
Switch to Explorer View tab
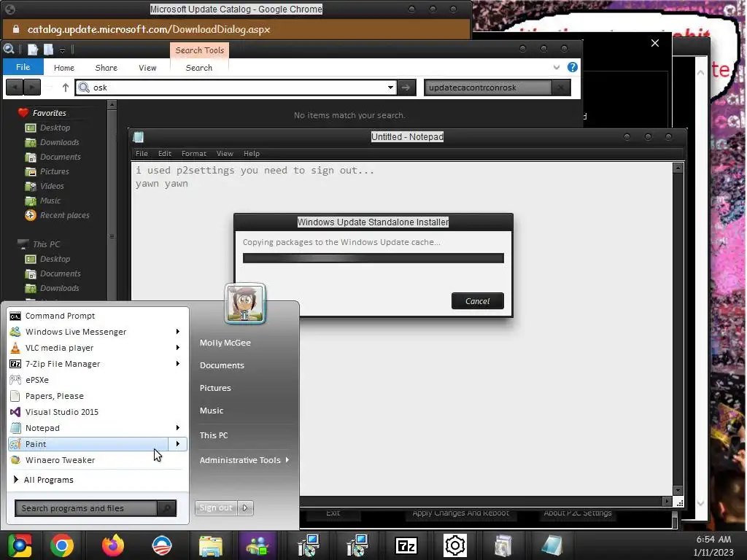[147, 68]
